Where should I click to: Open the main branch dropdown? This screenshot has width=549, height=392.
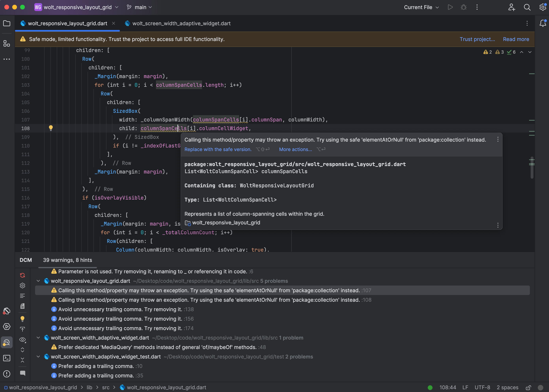tap(140, 7)
